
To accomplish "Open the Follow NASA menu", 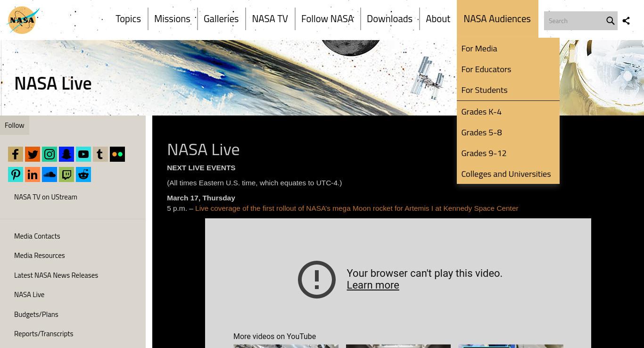I will click(x=327, y=19).
